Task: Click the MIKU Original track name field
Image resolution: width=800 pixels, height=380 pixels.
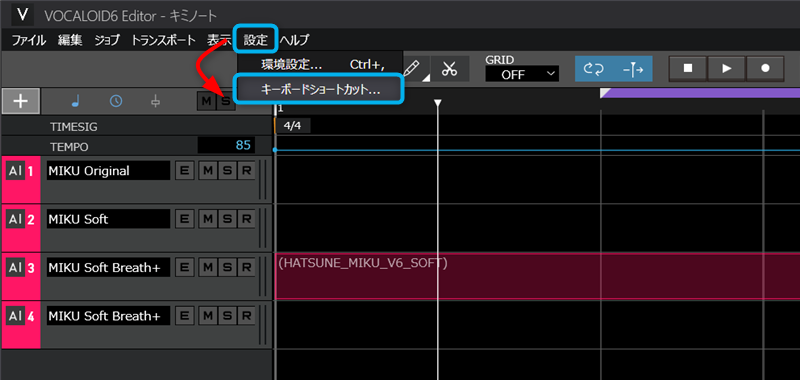Action: tap(108, 171)
